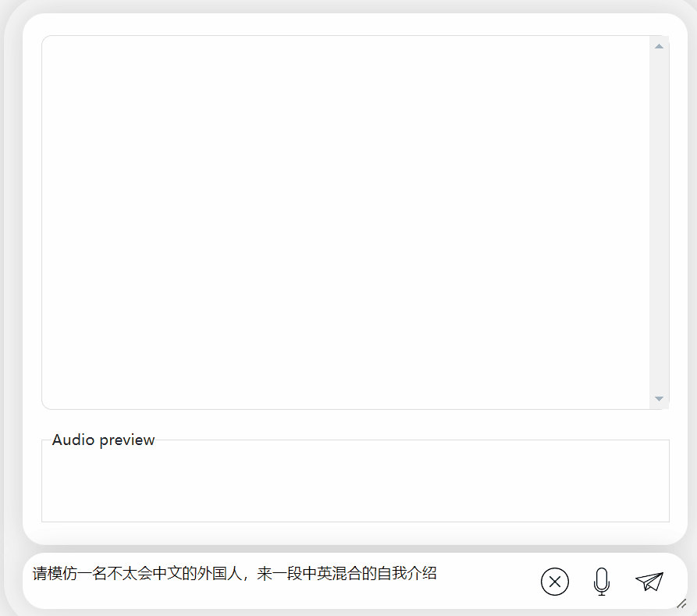The width and height of the screenshot is (697, 616).
Task: Click the Audio preview label
Action: (102, 440)
